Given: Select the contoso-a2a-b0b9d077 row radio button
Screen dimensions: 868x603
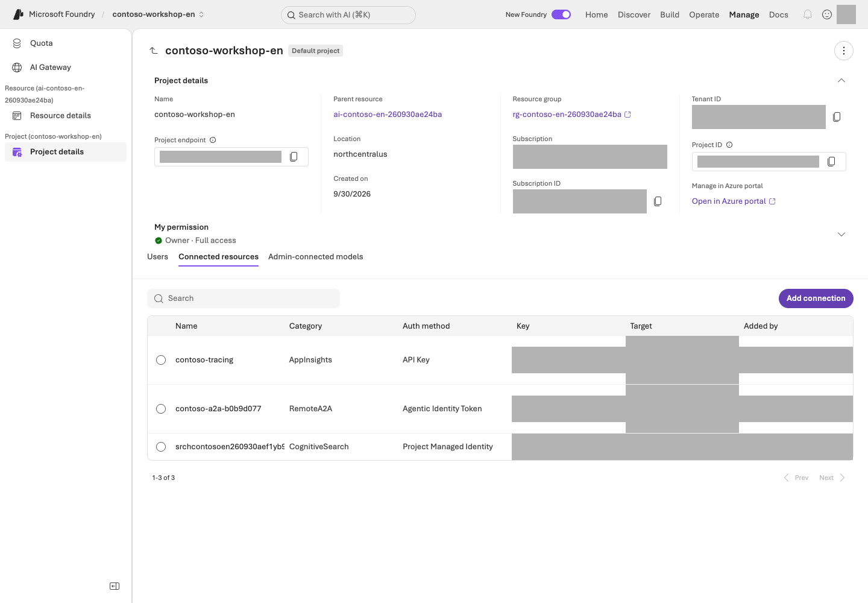Looking at the screenshot, I should [161, 409].
